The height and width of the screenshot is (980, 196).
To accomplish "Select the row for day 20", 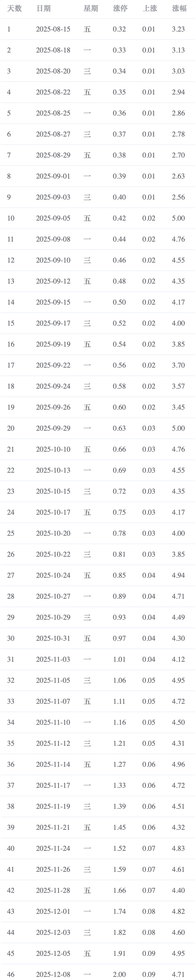I will pos(98,428).
